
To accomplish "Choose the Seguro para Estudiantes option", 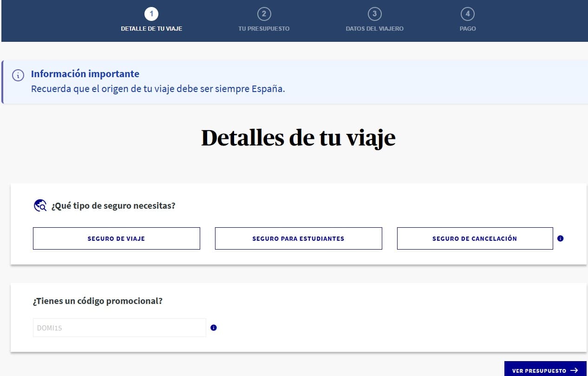I will click(298, 238).
